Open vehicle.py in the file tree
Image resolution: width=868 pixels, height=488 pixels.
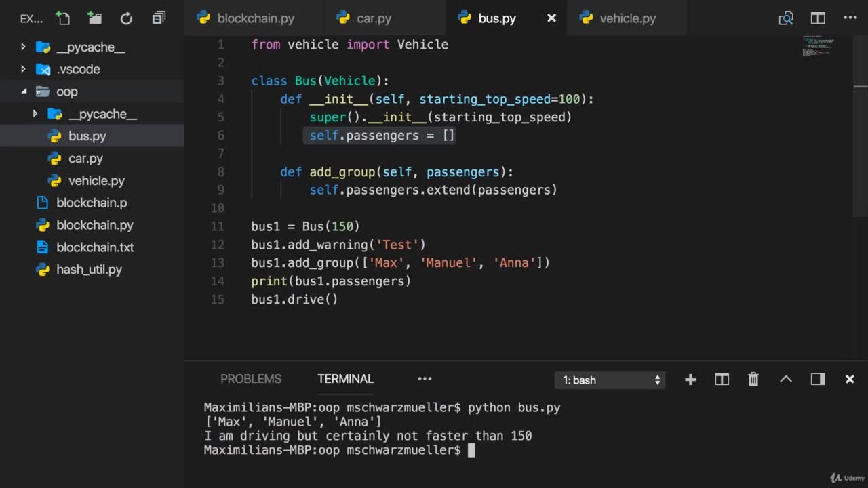tap(92, 180)
